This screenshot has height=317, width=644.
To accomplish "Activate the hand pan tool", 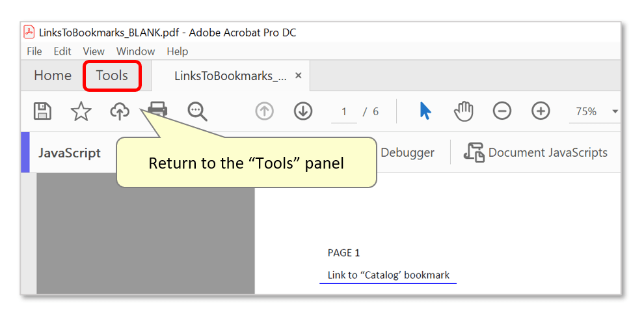I will tap(463, 111).
